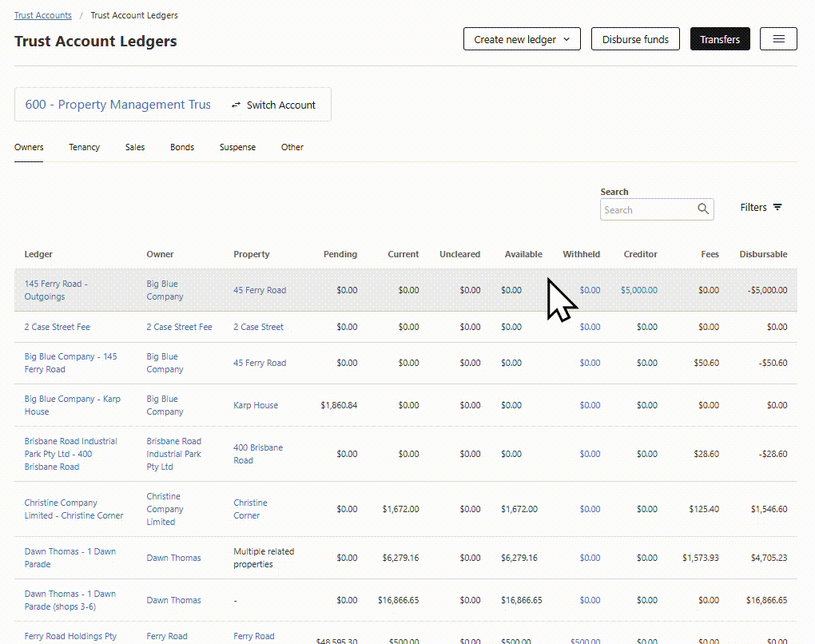Open the Bonds tab

tap(182, 147)
